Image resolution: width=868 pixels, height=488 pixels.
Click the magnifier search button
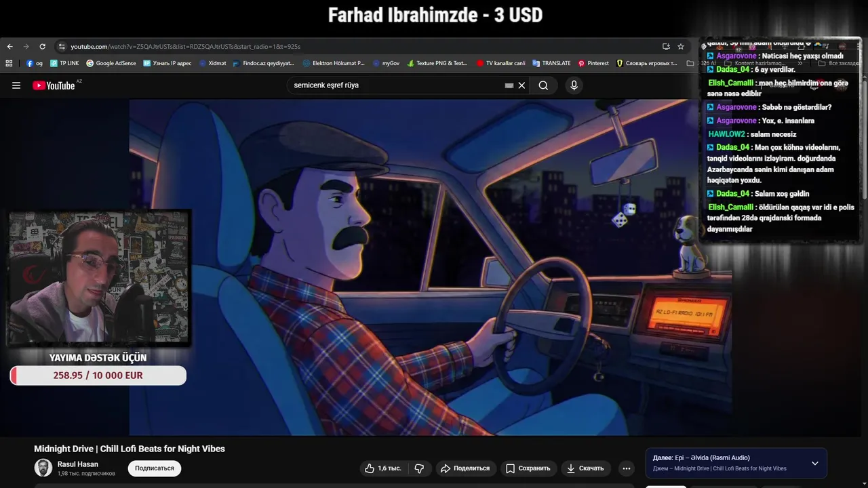point(543,85)
